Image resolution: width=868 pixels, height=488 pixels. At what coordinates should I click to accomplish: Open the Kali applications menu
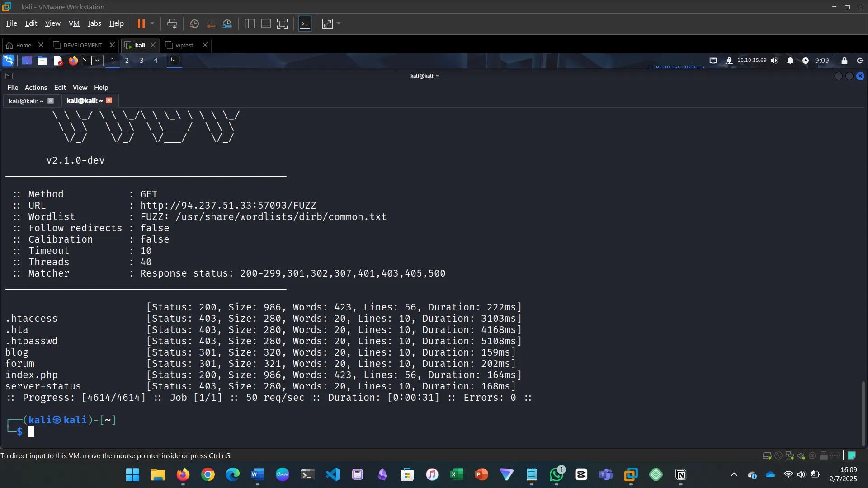point(8,60)
